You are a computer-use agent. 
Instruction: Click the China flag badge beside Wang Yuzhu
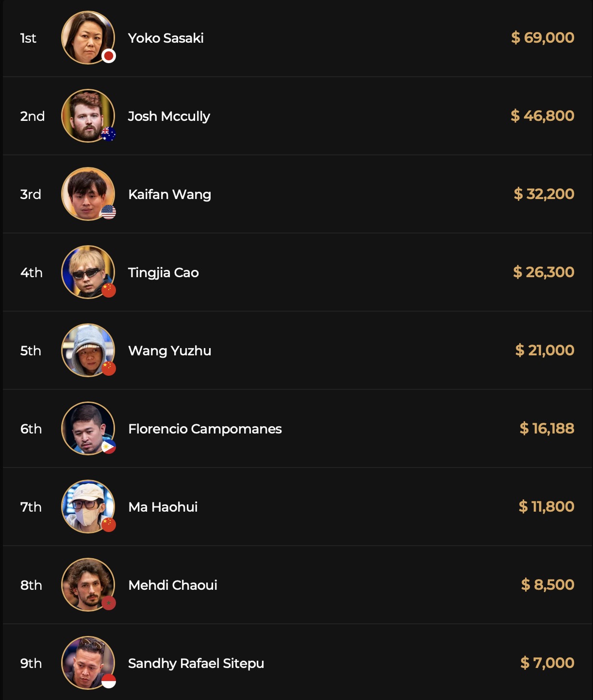[109, 368]
